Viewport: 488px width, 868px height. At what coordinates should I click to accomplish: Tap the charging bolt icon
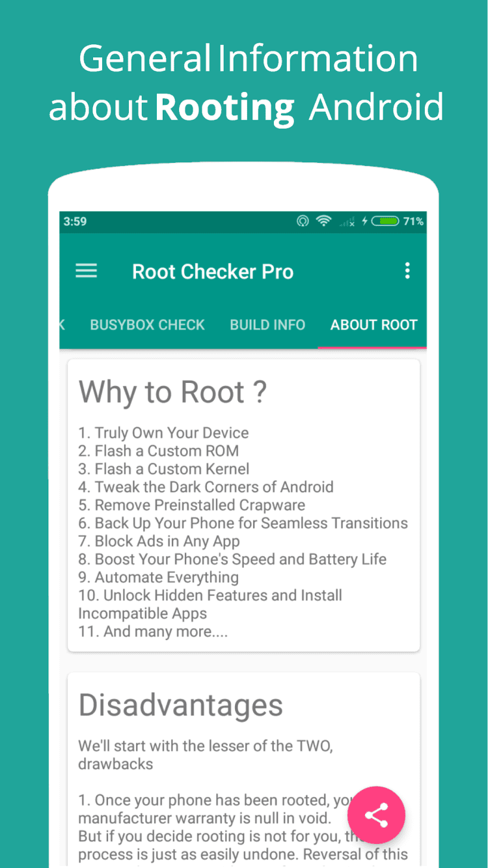[x=365, y=221]
